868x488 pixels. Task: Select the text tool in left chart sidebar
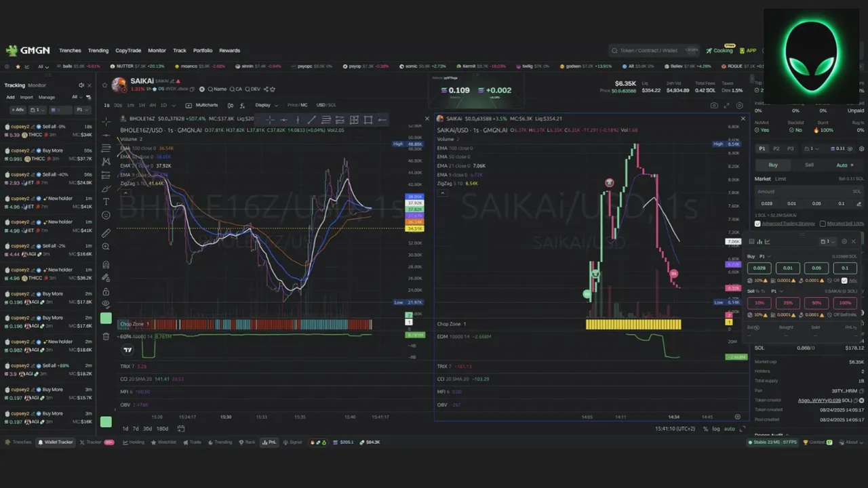[106, 201]
